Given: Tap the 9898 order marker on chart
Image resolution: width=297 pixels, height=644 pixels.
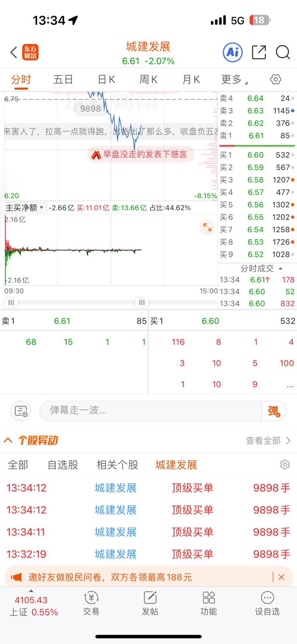Looking at the screenshot, I should click(x=90, y=109).
